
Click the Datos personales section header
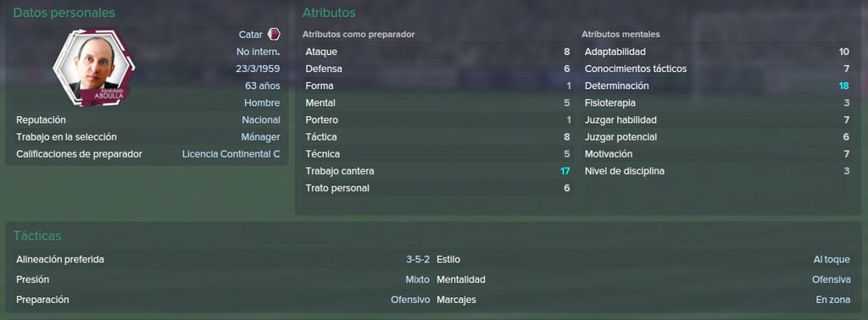point(64,13)
